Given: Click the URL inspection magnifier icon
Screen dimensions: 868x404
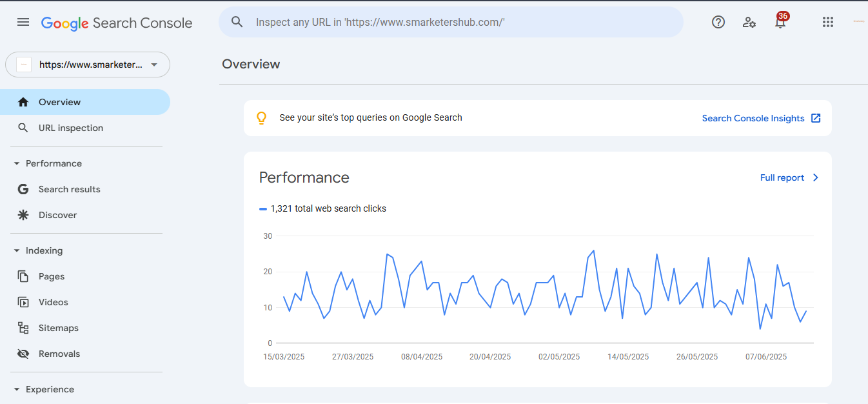Looking at the screenshot, I should (x=23, y=128).
